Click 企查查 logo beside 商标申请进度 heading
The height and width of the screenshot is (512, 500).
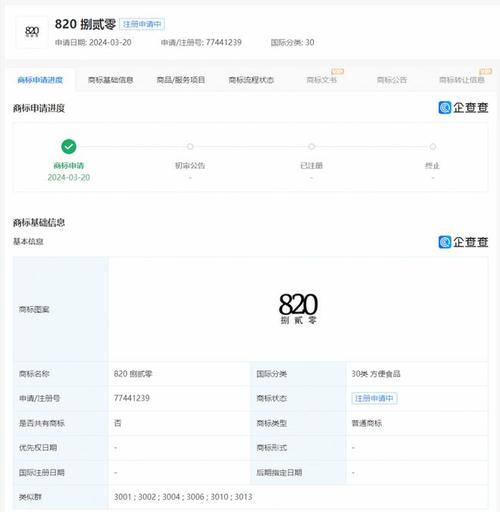click(x=463, y=108)
